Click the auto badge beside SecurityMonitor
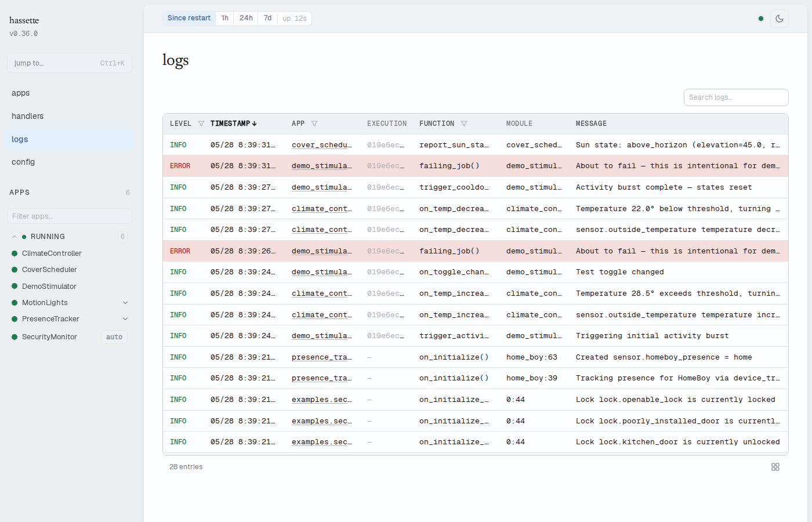The image size is (812, 522). click(114, 337)
